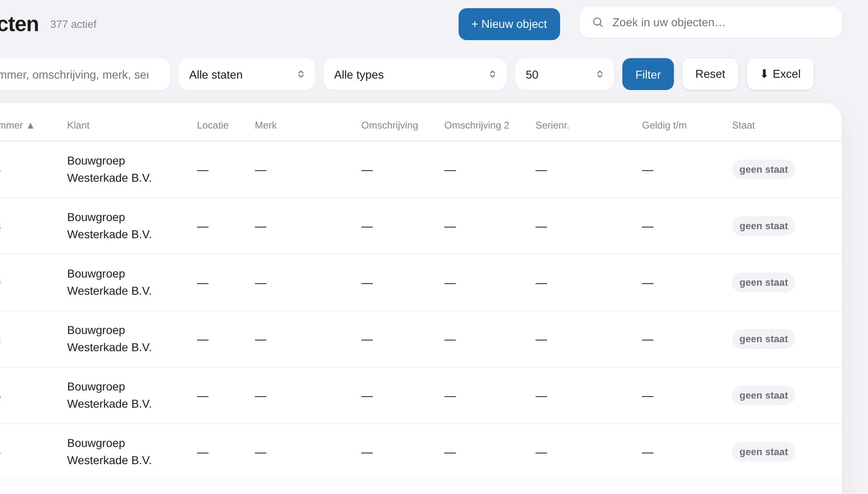Export the list with the Excel button
The height and width of the screenshot is (494, 868).
point(780,74)
